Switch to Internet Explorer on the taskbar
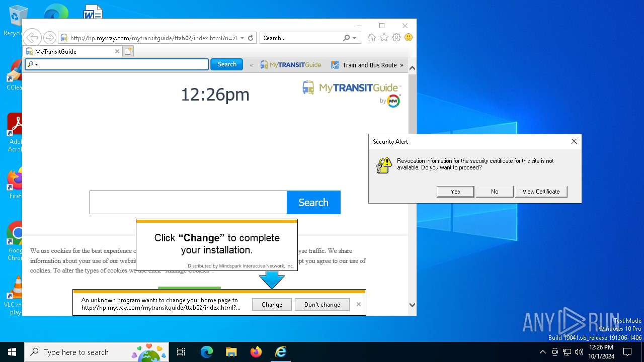The width and height of the screenshot is (644, 362). click(x=280, y=352)
